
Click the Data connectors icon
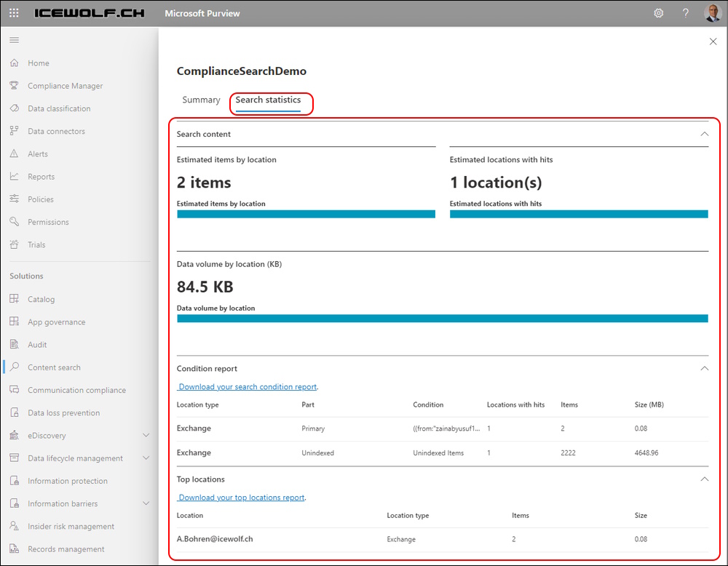[x=15, y=131]
